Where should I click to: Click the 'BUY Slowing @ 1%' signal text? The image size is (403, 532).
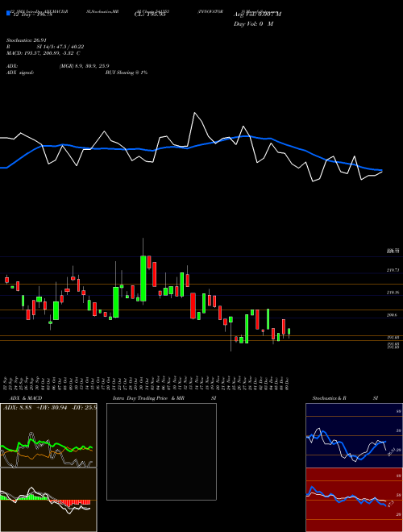pyautogui.click(x=127, y=73)
